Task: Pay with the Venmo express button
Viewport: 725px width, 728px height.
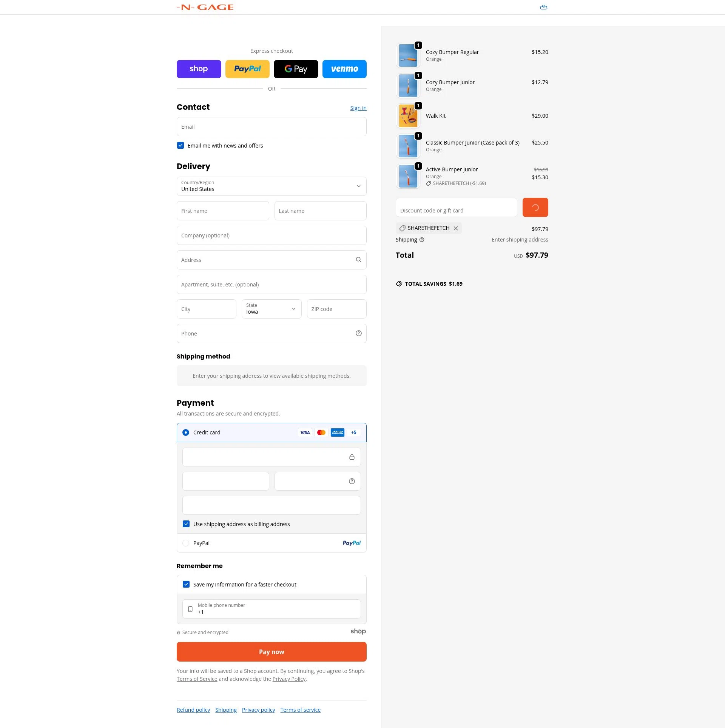Action: click(x=344, y=69)
